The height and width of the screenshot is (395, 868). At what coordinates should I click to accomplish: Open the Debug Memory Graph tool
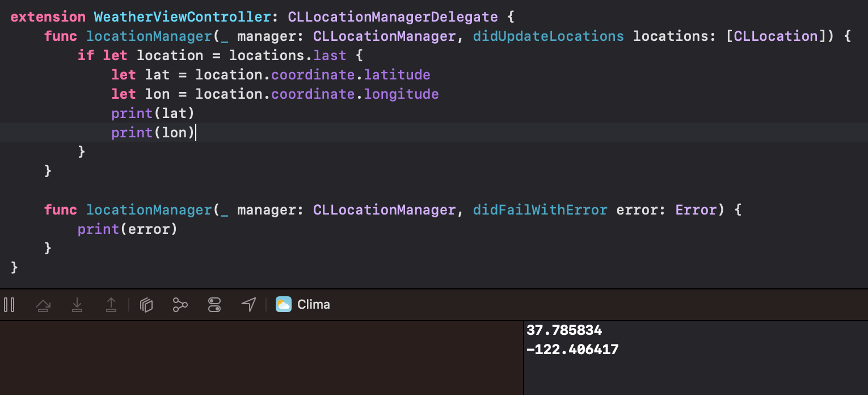(180, 305)
